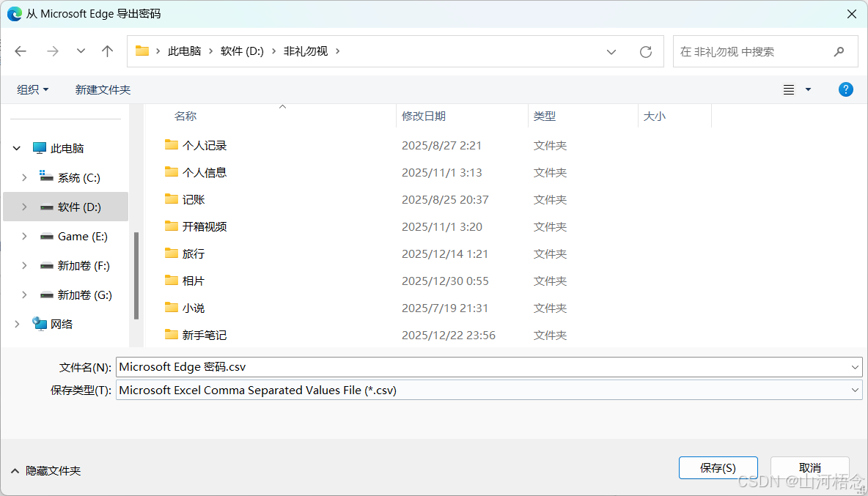868x496 pixels.
Task: Close the export password dialog
Action: pos(852,14)
